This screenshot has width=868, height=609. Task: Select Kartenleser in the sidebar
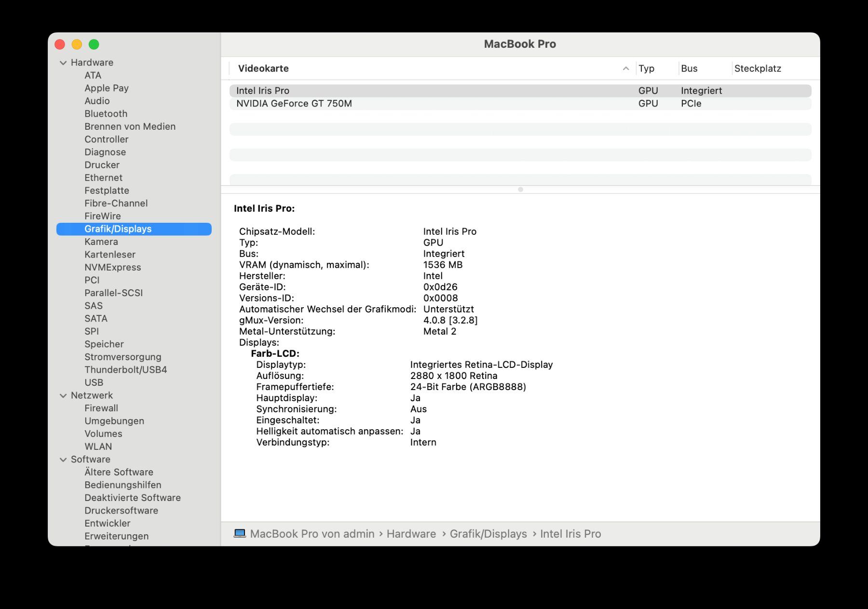110,255
